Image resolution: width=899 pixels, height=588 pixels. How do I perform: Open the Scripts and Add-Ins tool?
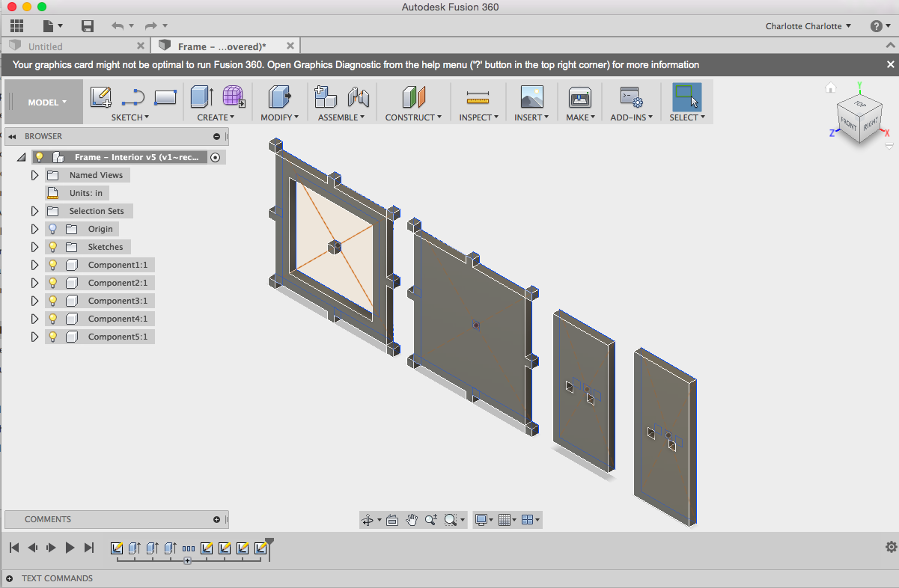tap(632, 97)
